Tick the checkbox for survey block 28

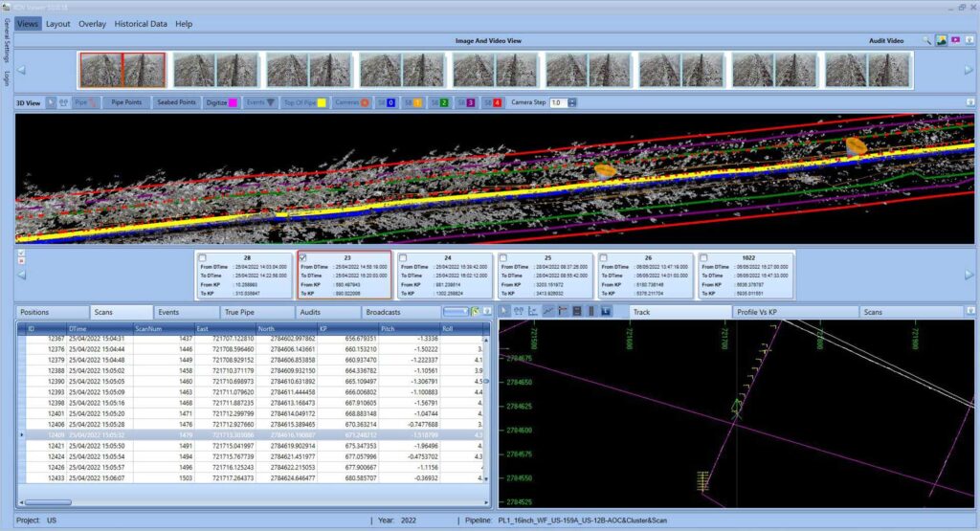pyautogui.click(x=202, y=257)
